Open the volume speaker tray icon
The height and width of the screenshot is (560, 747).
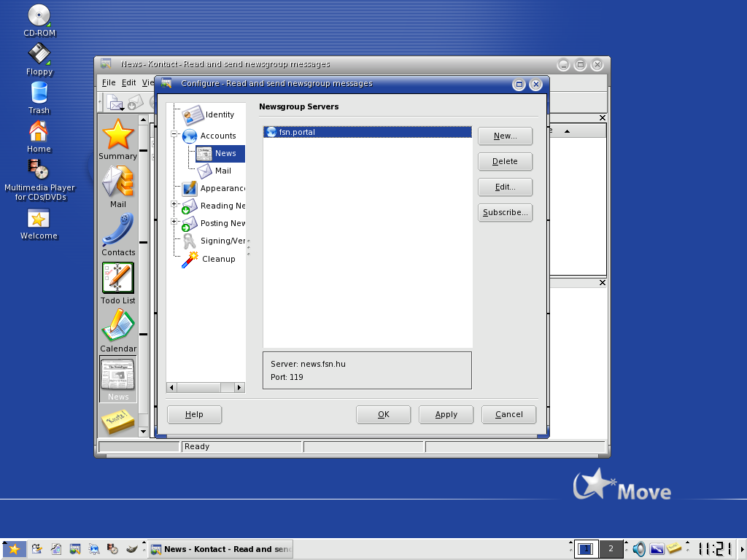pos(639,549)
